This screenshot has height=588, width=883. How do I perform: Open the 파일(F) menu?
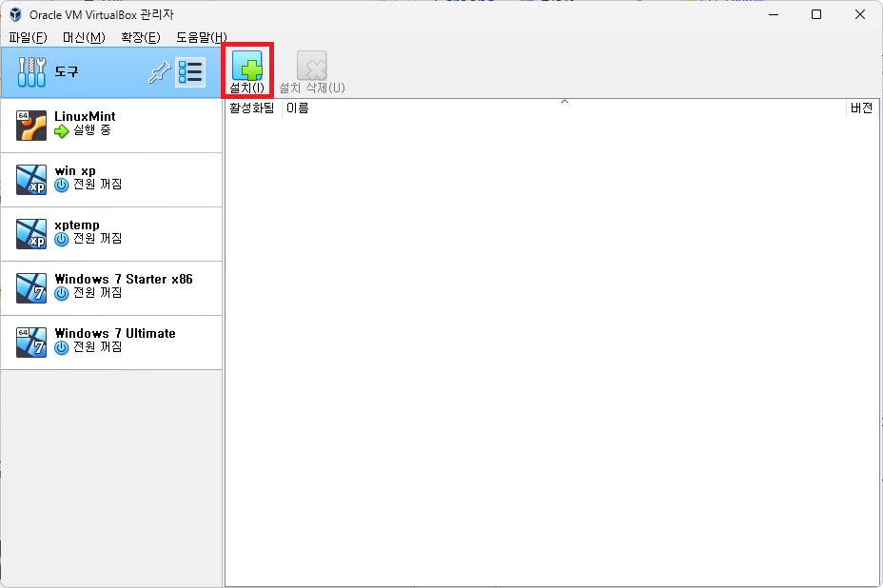[29, 38]
